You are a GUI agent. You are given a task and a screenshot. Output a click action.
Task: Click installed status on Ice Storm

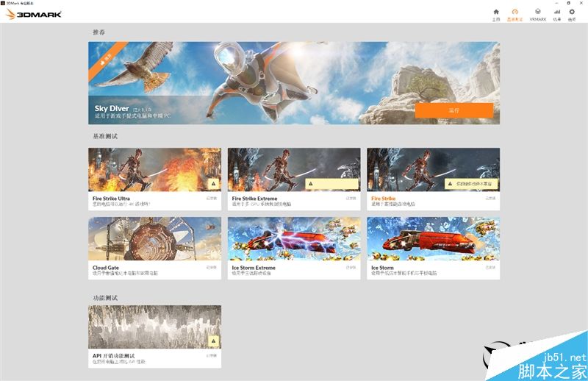tap(490, 267)
